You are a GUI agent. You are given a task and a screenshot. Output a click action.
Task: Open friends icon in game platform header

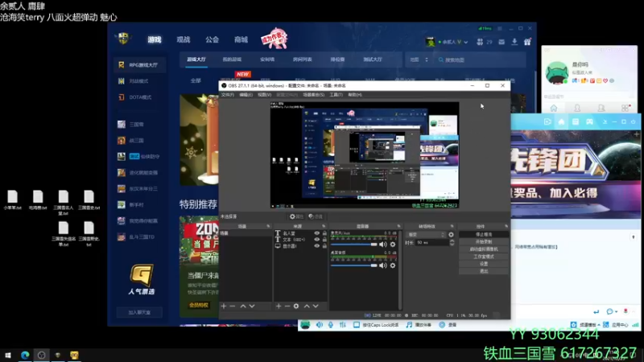point(480,42)
